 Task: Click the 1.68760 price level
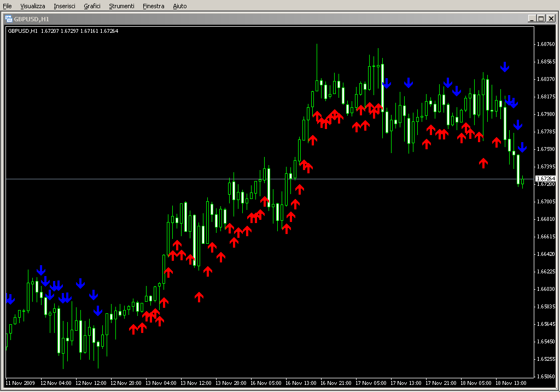tap(546, 44)
